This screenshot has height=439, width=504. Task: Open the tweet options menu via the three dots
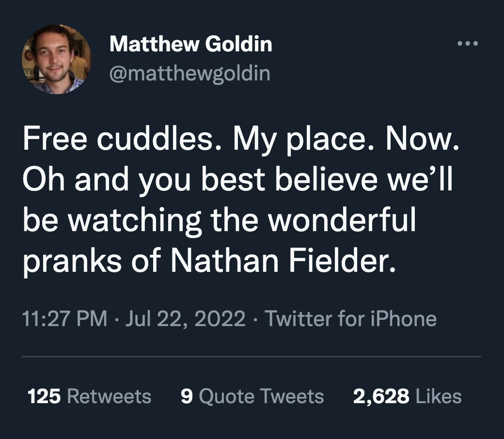468,43
